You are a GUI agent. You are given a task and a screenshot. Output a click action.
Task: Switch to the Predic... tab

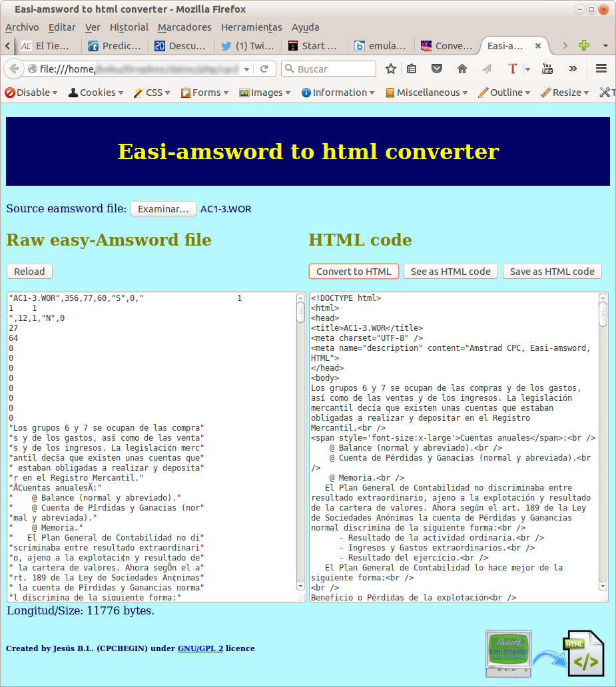tap(115, 45)
